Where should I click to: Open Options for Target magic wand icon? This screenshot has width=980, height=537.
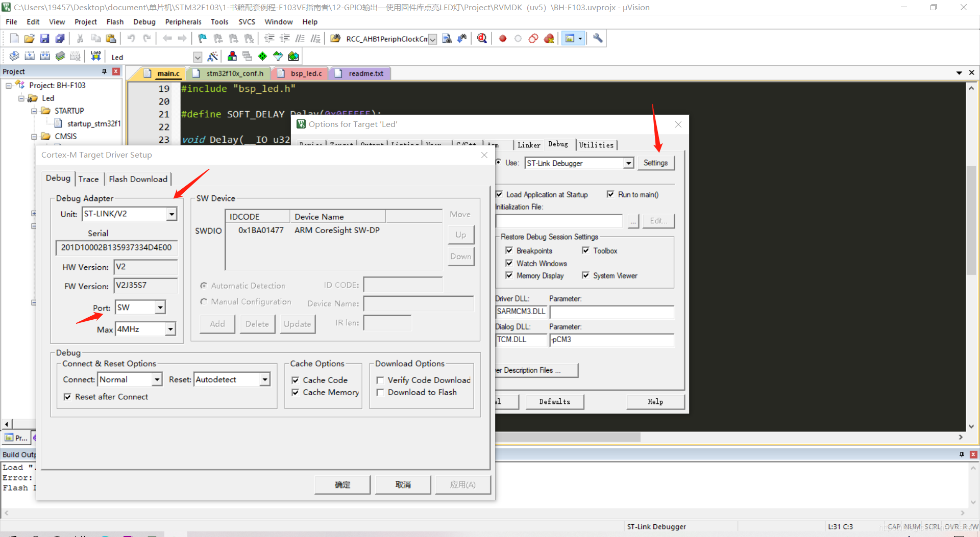(x=213, y=56)
